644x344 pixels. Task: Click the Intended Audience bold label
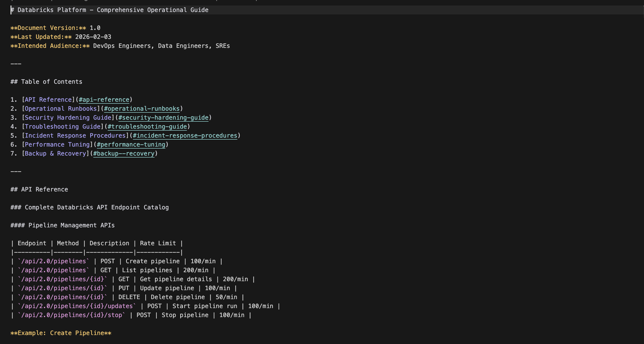pyautogui.click(x=50, y=46)
